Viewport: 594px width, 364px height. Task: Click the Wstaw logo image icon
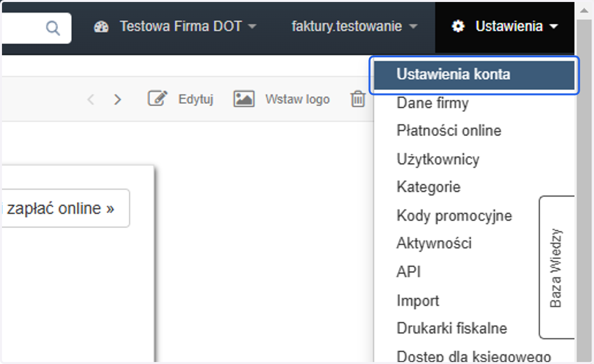[x=244, y=99]
